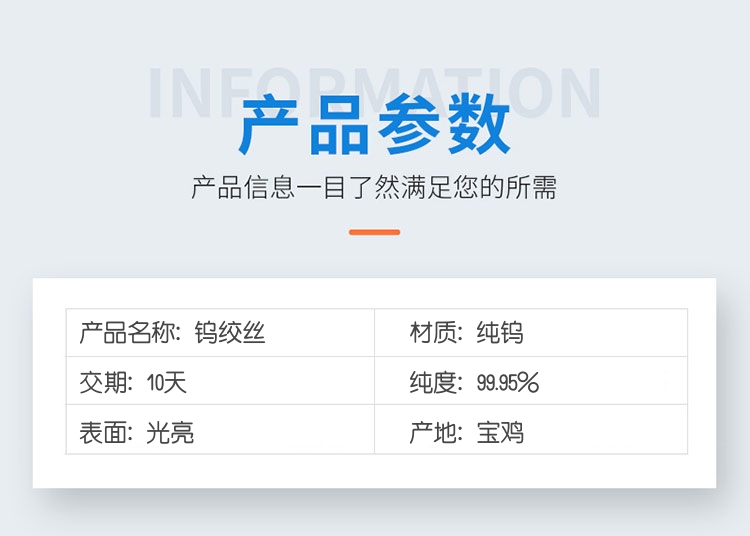Click the blue '参' character in the heading
This screenshot has width=750, height=536.
(x=411, y=126)
